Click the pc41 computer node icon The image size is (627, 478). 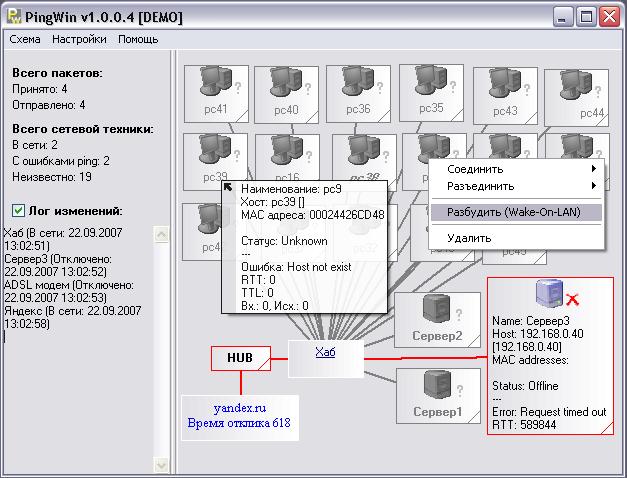pyautogui.click(x=215, y=85)
